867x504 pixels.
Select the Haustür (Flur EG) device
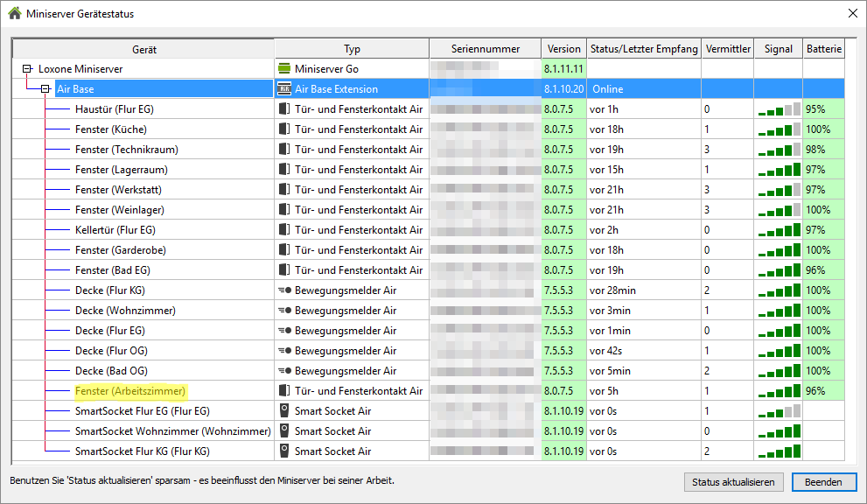(115, 109)
